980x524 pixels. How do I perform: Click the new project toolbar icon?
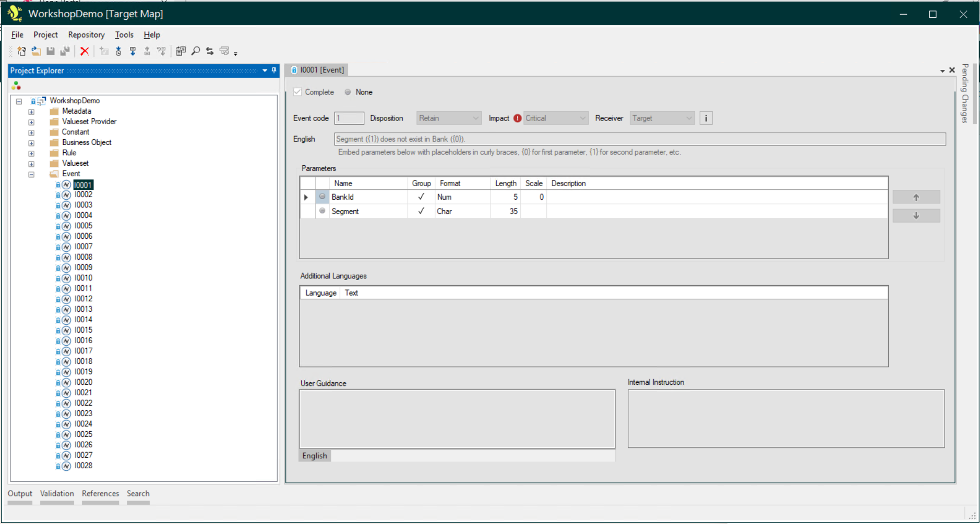21,51
